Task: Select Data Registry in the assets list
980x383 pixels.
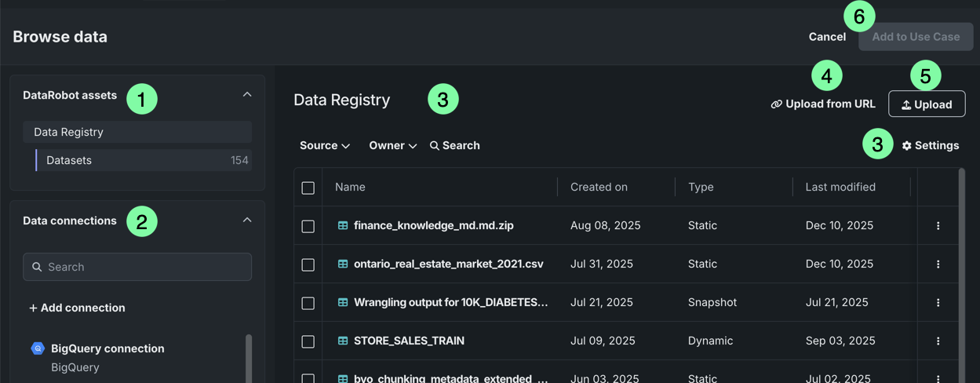Action: click(137, 132)
